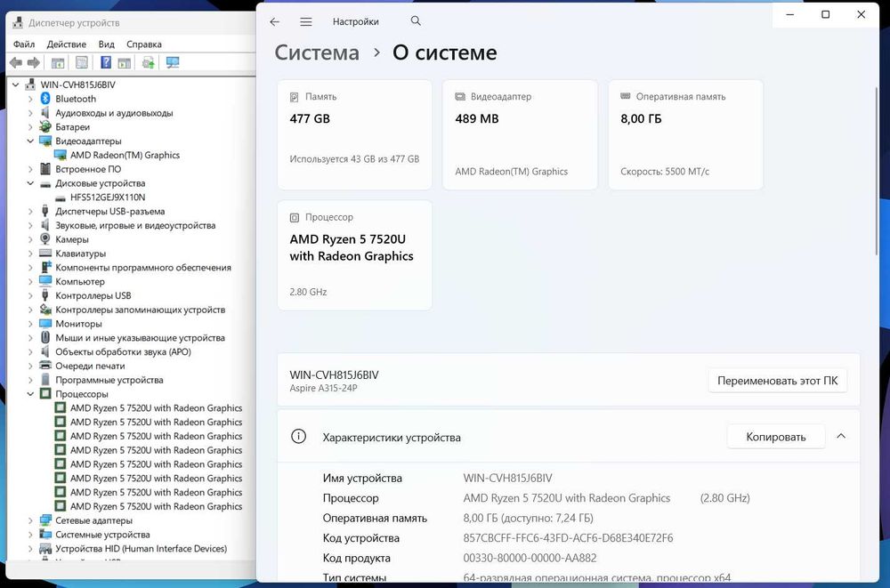Click the Settings back arrow
Viewport: 890px width, 588px height.
click(x=275, y=21)
